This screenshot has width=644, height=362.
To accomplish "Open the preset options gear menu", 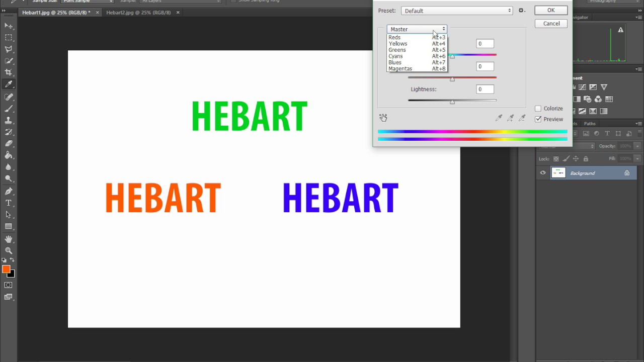I will tap(522, 11).
